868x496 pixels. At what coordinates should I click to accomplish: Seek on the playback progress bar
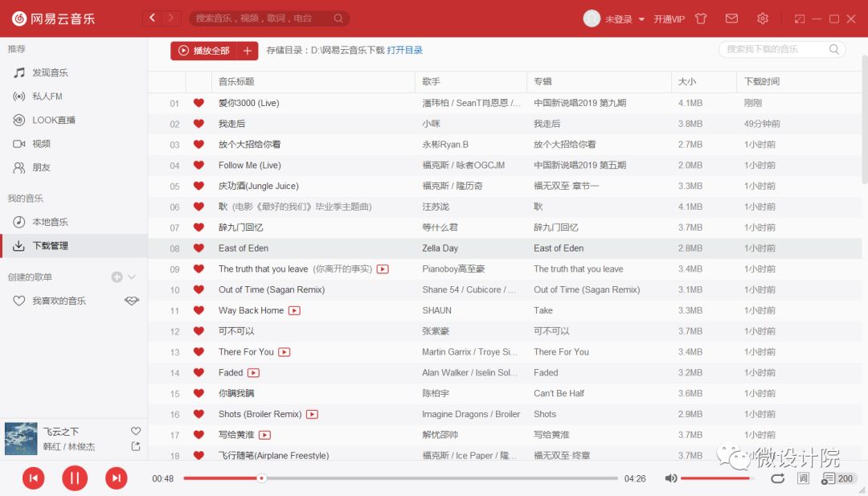click(x=401, y=478)
